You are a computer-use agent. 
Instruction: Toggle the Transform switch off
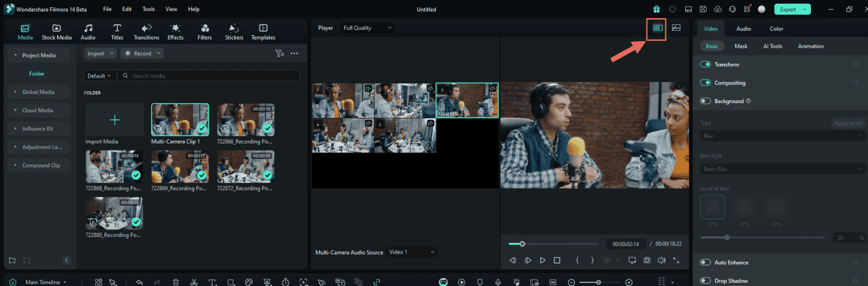pos(705,64)
